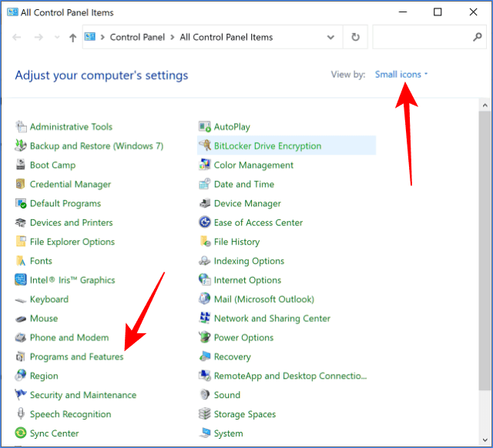This screenshot has height=448, width=493.
Task: Open the View by Small icons dropdown
Action: (x=401, y=75)
